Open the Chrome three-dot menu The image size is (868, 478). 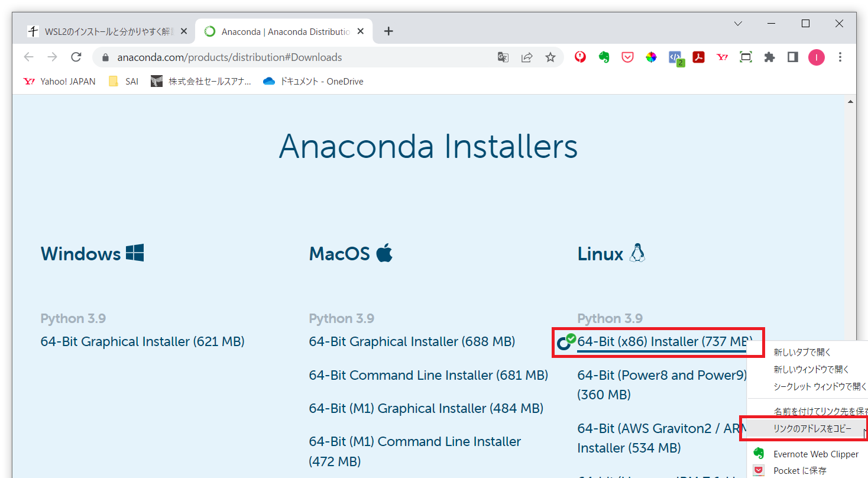coord(840,57)
